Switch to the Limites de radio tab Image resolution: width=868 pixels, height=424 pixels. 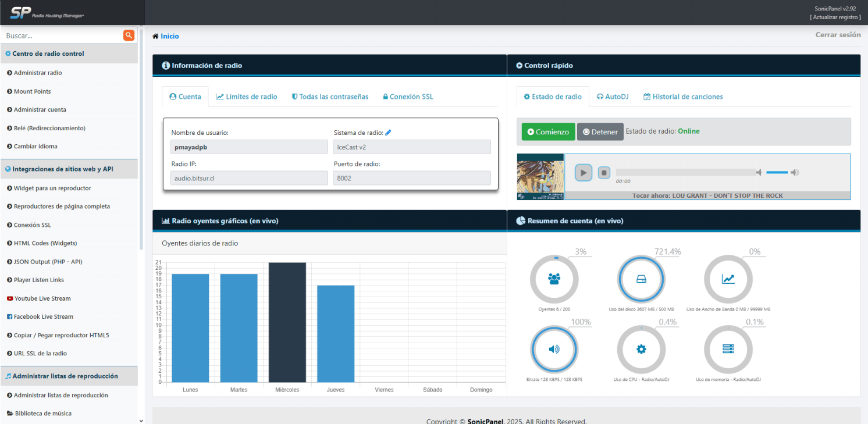[246, 97]
